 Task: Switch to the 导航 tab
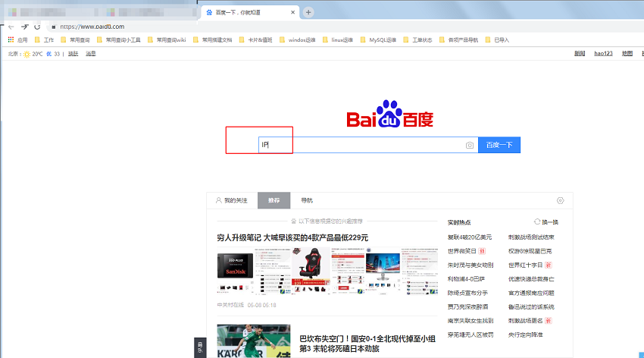pyautogui.click(x=307, y=200)
